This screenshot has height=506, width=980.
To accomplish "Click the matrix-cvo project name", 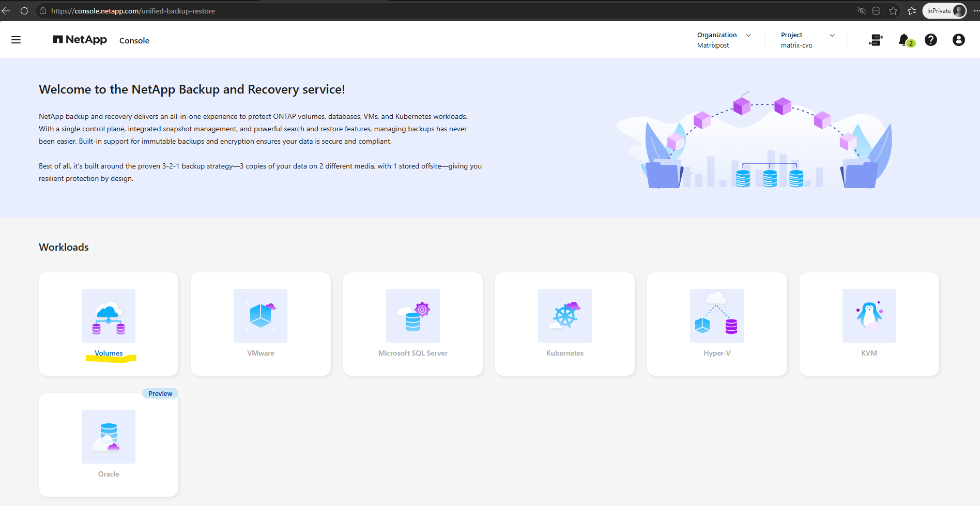I will click(797, 45).
